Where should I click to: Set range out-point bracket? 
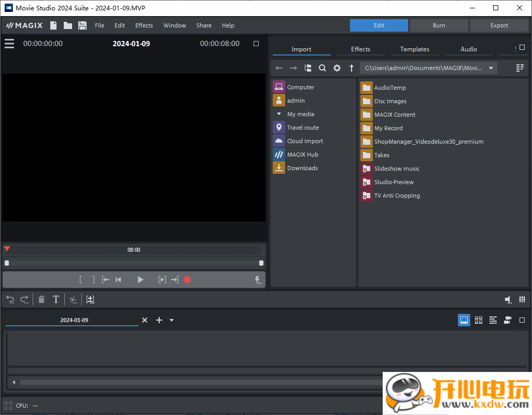[x=93, y=280]
